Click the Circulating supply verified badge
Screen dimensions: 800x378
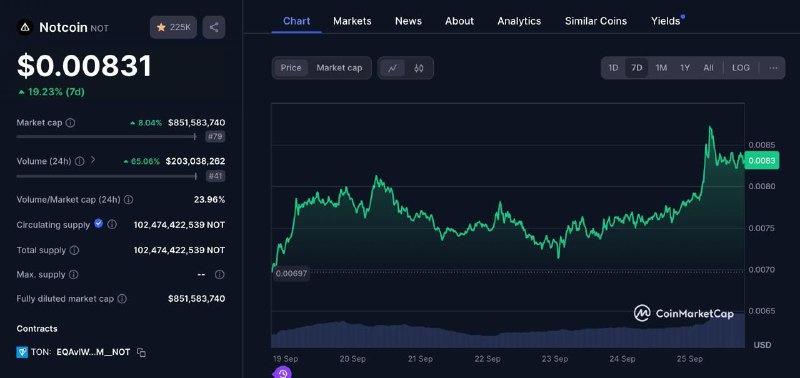click(98, 224)
